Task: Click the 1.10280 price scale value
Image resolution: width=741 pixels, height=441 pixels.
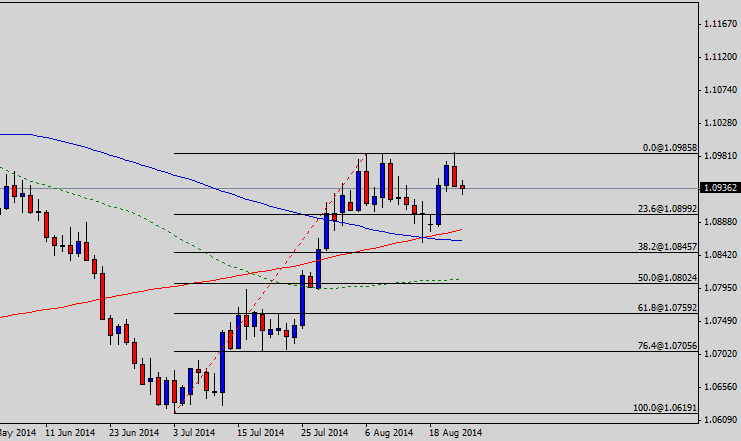Action: click(716, 122)
